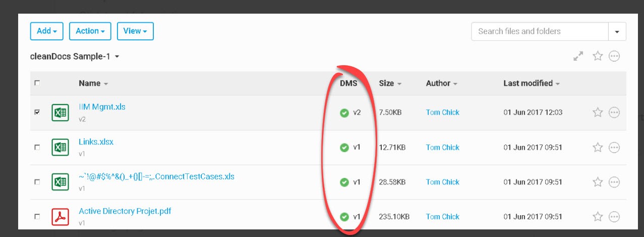
Task: Open more options for Links.xlsx row
Action: point(614,148)
